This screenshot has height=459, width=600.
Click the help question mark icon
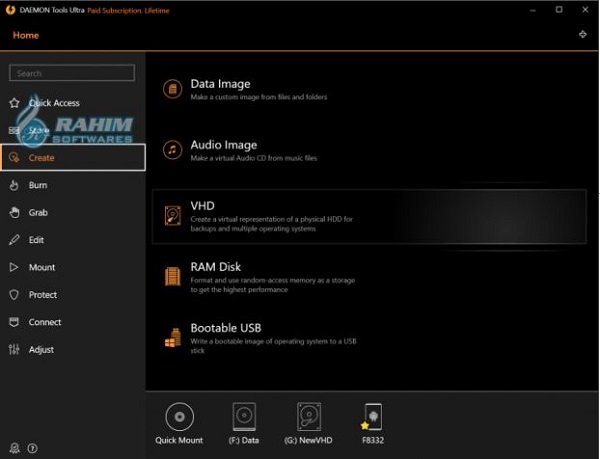pyautogui.click(x=33, y=448)
